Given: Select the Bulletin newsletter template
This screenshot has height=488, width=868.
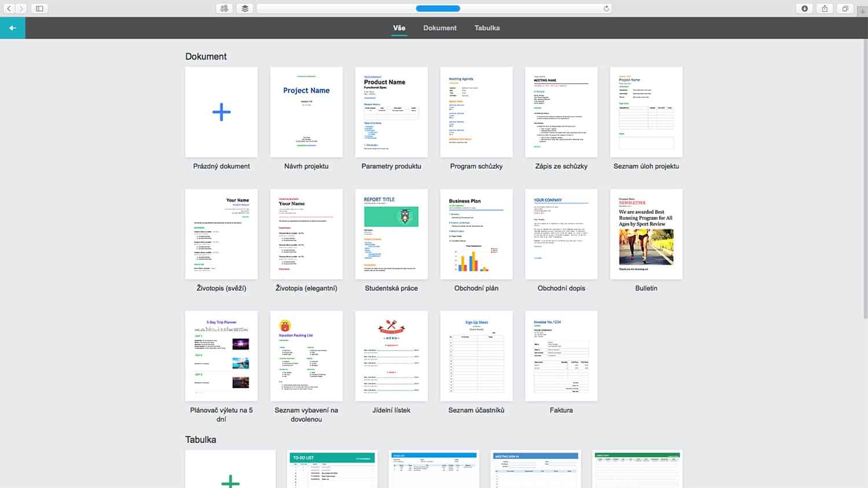Looking at the screenshot, I should click(646, 234).
